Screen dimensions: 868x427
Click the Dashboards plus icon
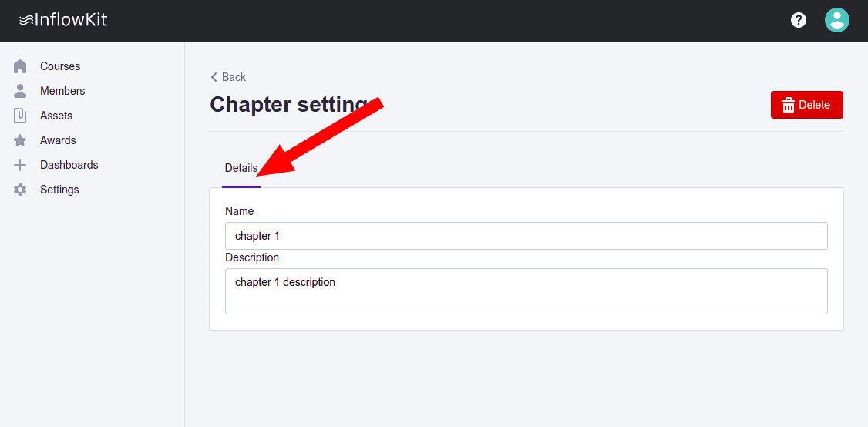[x=20, y=165]
